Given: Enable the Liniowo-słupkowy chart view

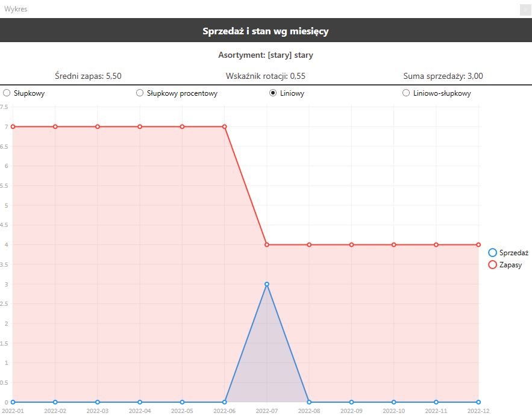Looking at the screenshot, I should click(x=406, y=93).
